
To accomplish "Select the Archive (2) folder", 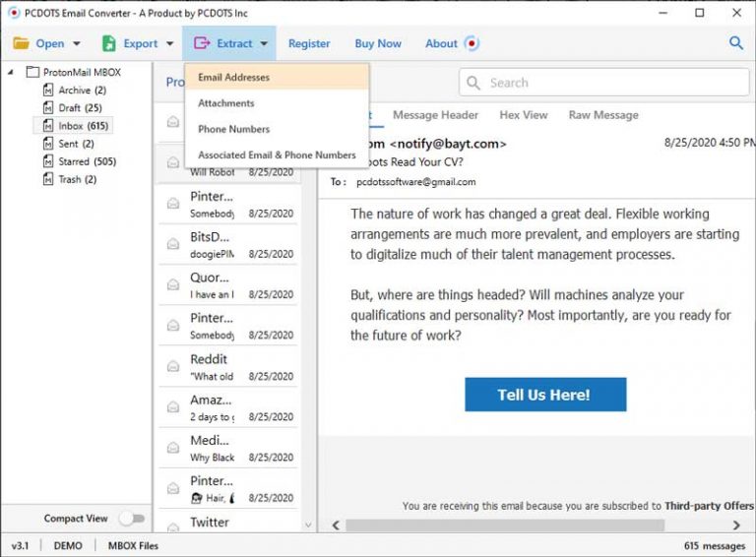I will pyautogui.click(x=75, y=91).
